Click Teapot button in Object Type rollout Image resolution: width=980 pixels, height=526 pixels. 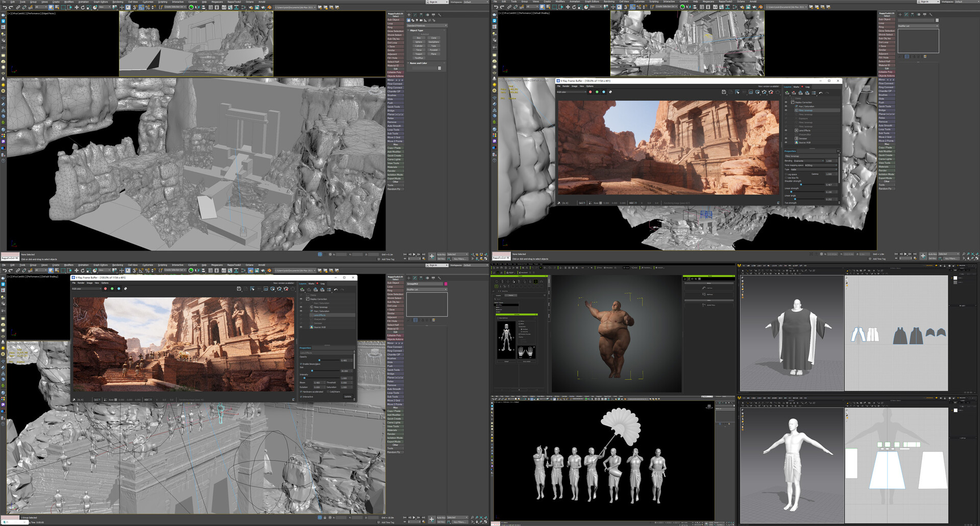tap(419, 54)
